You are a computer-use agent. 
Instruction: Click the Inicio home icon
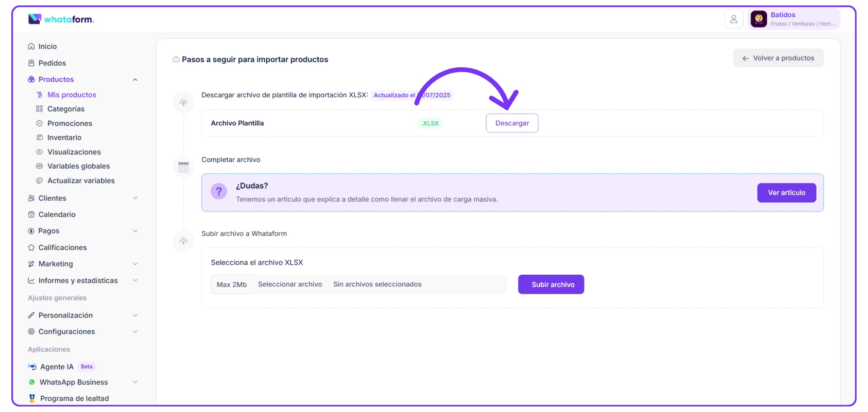(31, 47)
